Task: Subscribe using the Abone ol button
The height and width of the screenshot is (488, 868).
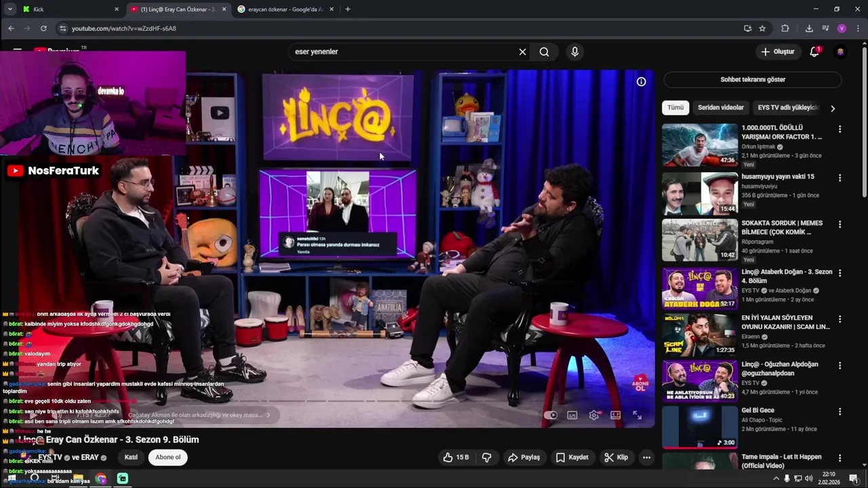Action: [168, 457]
